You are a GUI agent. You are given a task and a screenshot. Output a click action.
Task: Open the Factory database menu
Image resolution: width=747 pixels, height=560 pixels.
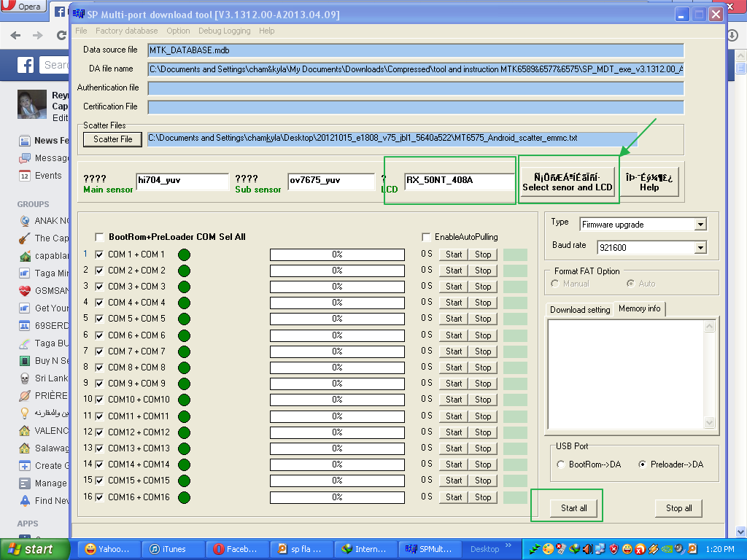[126, 31]
